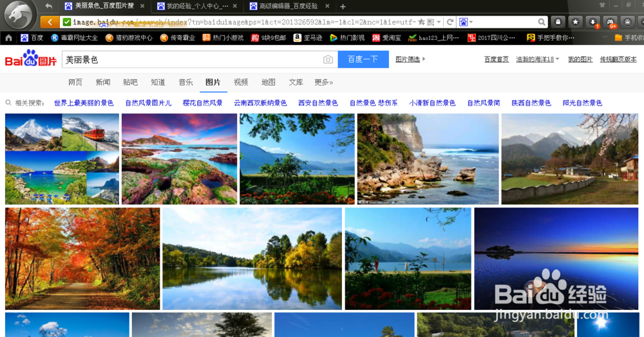Click related search 世界上最美丽的景色

coord(84,103)
